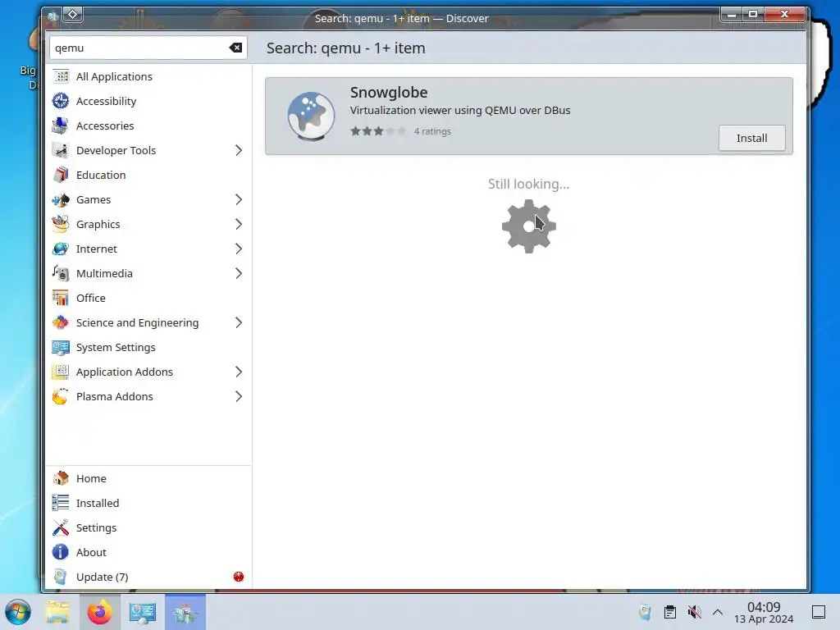Click the Office category icon
The image size is (840, 630).
click(61, 299)
